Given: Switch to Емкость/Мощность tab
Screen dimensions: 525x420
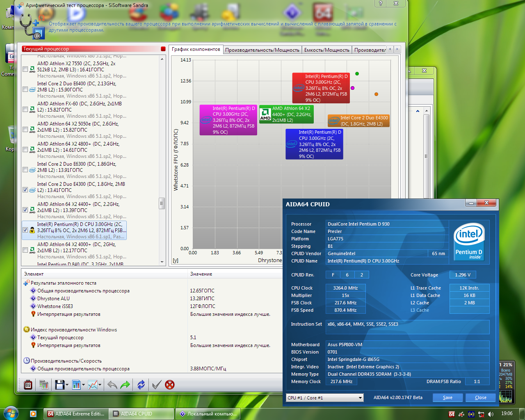Looking at the screenshot, I should 327,50.
